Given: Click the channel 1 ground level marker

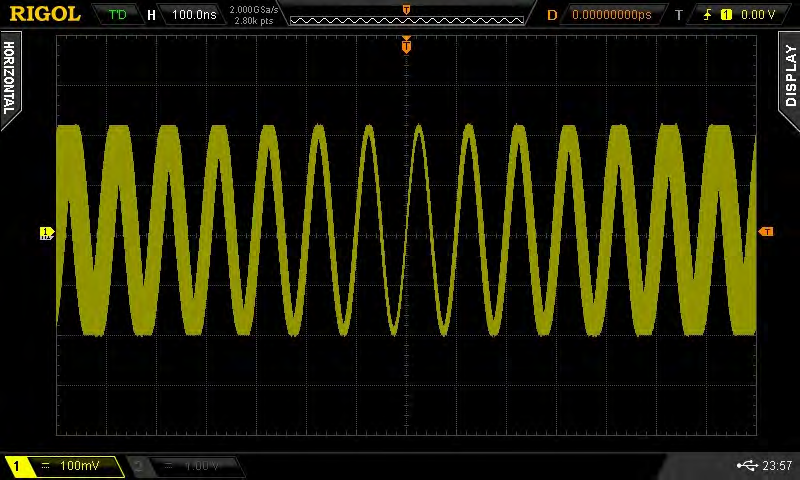Looking at the screenshot, I should [46, 233].
